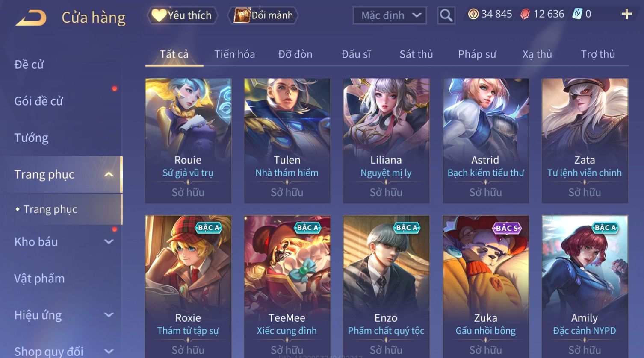Open the Tướng sidebar menu item
The image size is (644, 358).
coord(31,138)
